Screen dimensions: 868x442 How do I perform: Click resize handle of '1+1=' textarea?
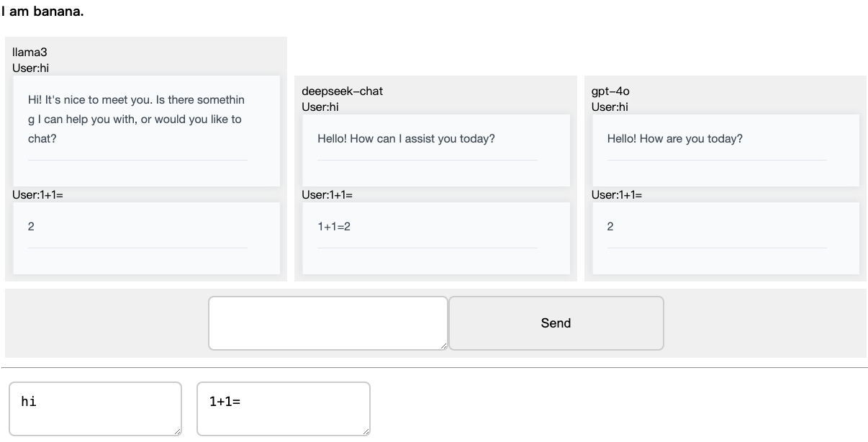click(366, 431)
